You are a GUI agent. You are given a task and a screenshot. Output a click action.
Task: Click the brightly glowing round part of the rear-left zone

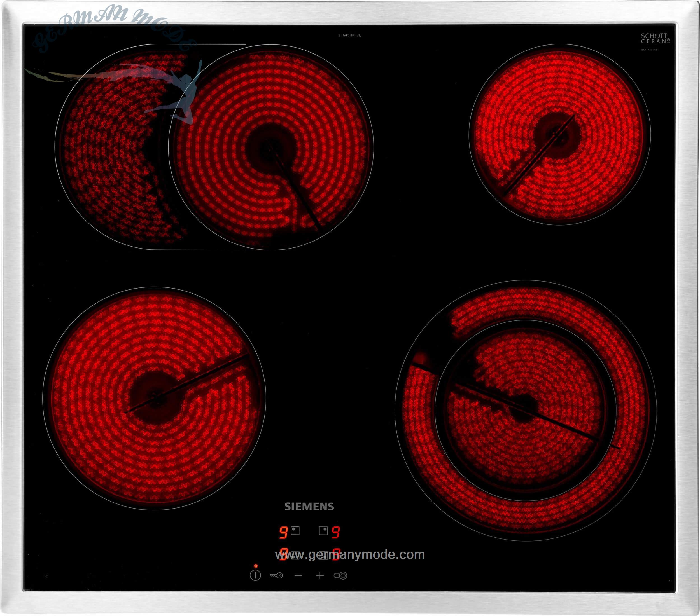(271, 147)
